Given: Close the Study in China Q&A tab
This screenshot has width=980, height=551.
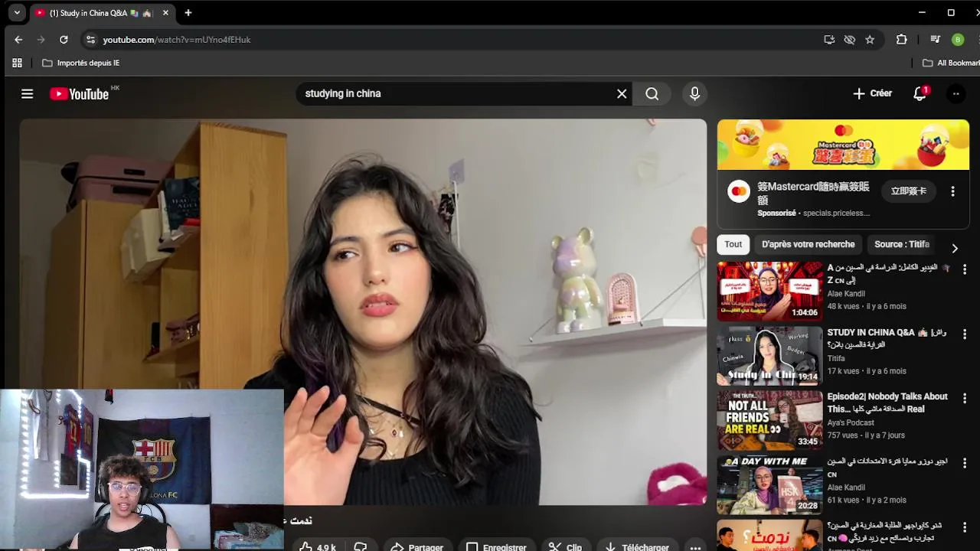Looking at the screenshot, I should click(x=165, y=13).
